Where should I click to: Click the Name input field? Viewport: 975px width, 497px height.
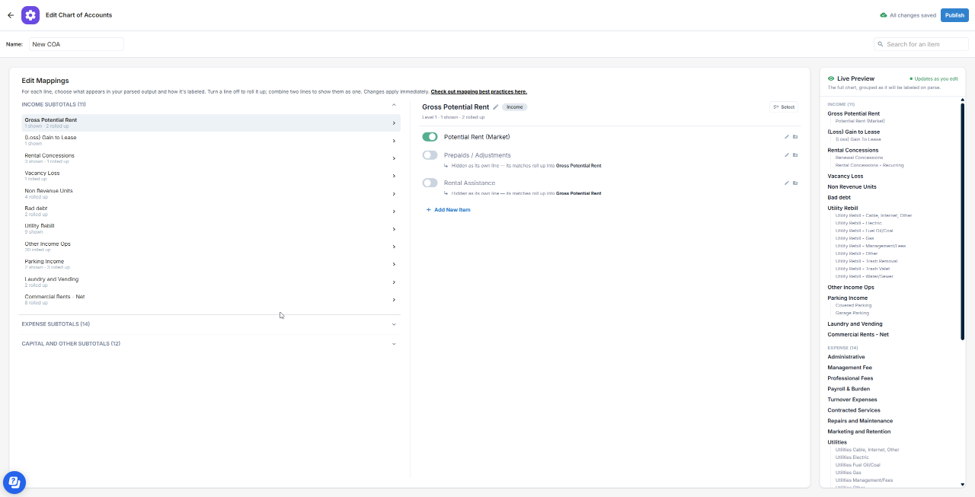[x=76, y=44]
